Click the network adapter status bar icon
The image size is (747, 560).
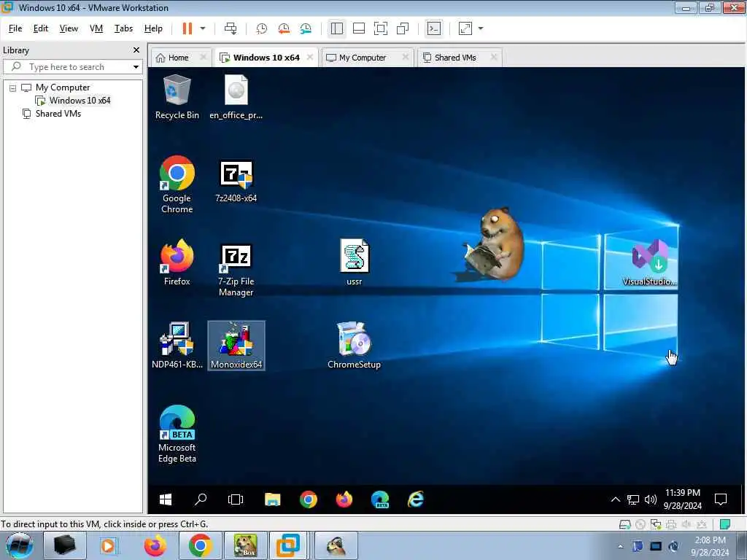[x=656, y=525]
